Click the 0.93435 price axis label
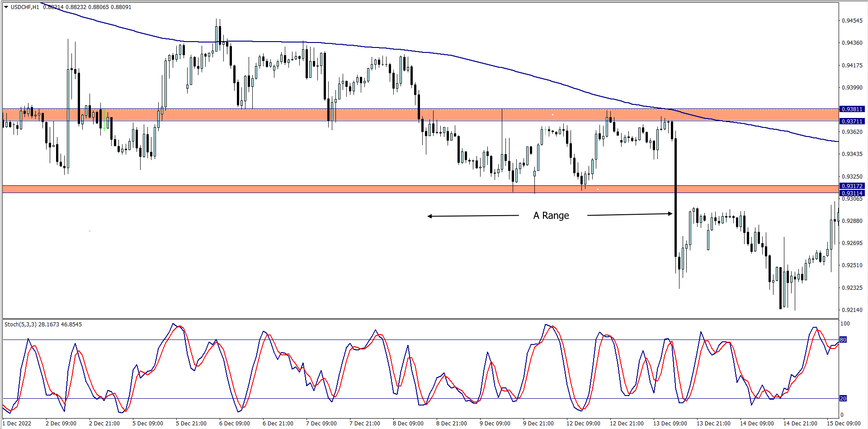 point(852,154)
